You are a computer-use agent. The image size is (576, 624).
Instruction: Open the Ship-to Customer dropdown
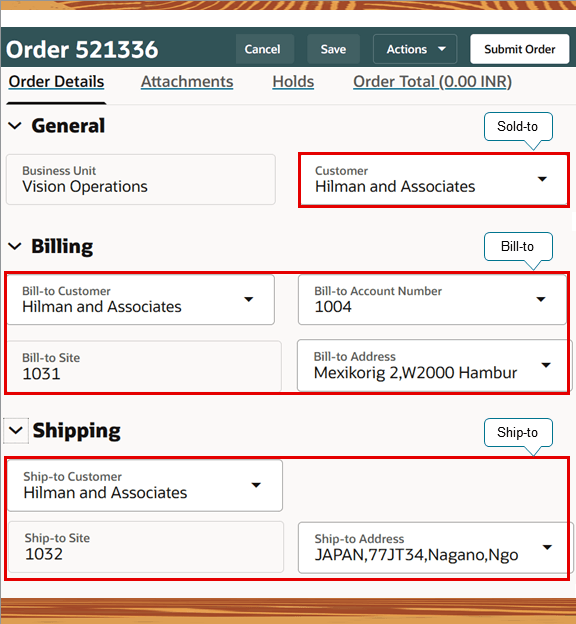[256, 485]
